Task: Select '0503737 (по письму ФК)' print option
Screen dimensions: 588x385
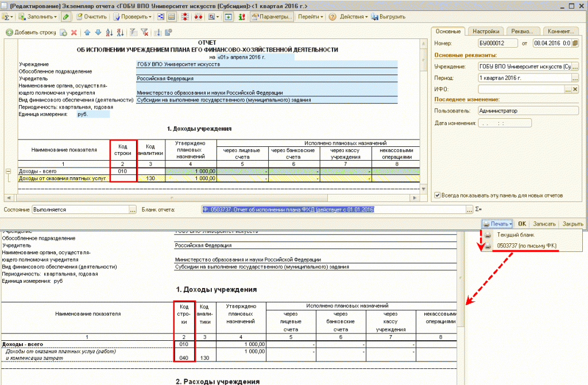Action: coord(525,246)
